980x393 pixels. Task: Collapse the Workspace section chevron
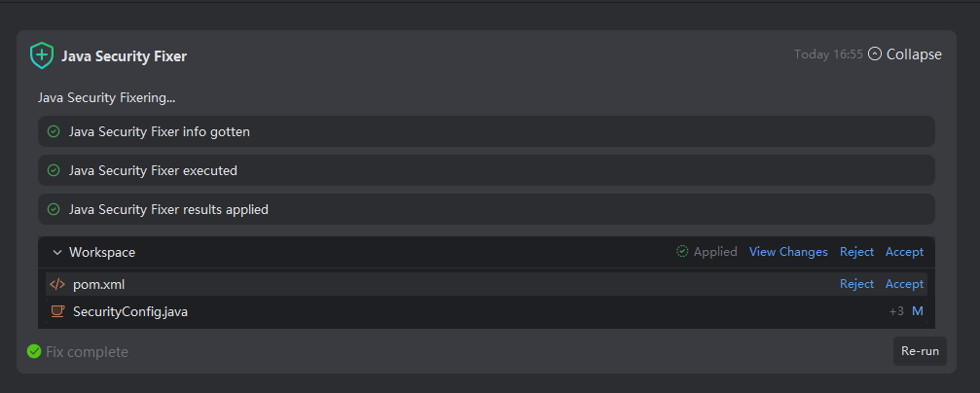(56, 252)
